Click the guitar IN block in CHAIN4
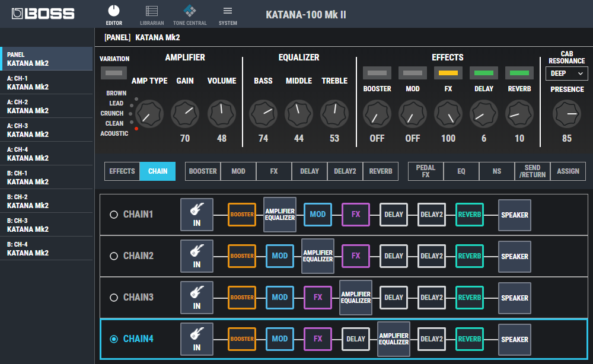The height and width of the screenshot is (364, 593). [x=197, y=339]
